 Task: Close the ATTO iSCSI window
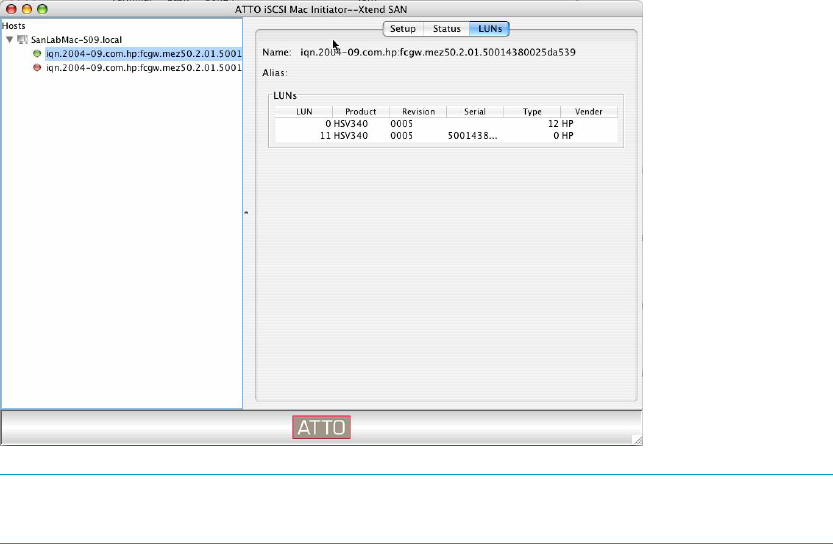[11, 9]
